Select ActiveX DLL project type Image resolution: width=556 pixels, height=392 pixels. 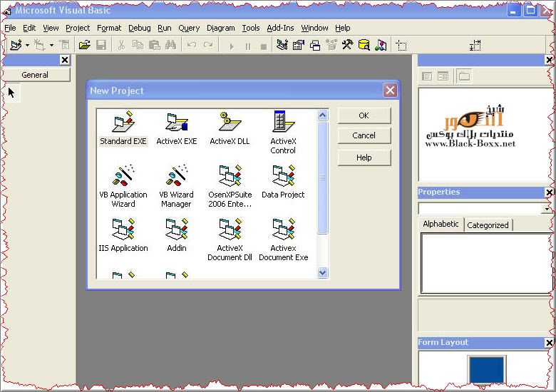[x=230, y=128]
